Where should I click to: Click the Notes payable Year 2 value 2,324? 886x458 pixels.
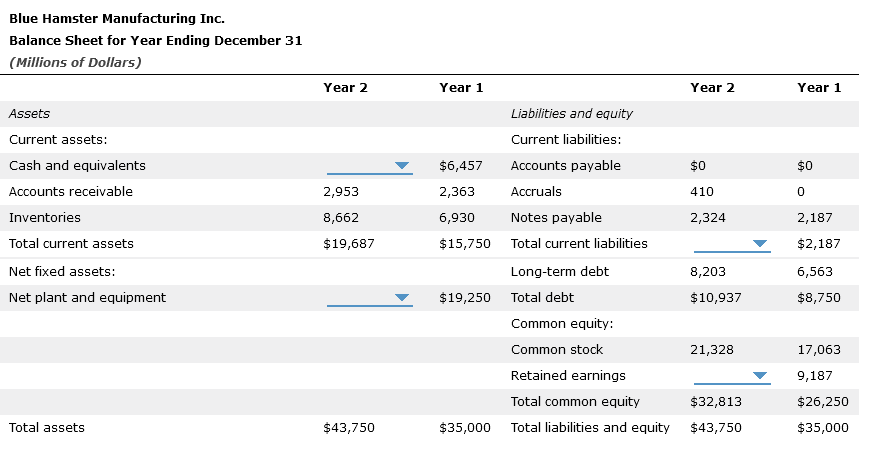pyautogui.click(x=708, y=218)
